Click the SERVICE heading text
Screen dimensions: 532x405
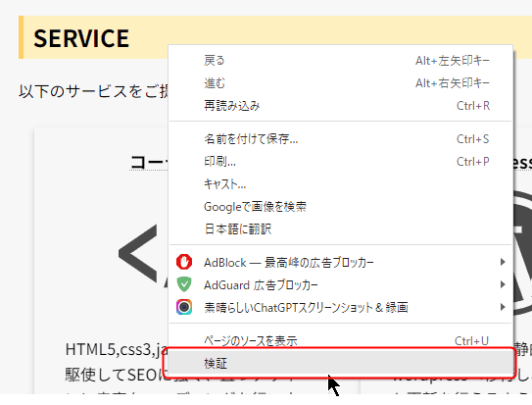81,38
